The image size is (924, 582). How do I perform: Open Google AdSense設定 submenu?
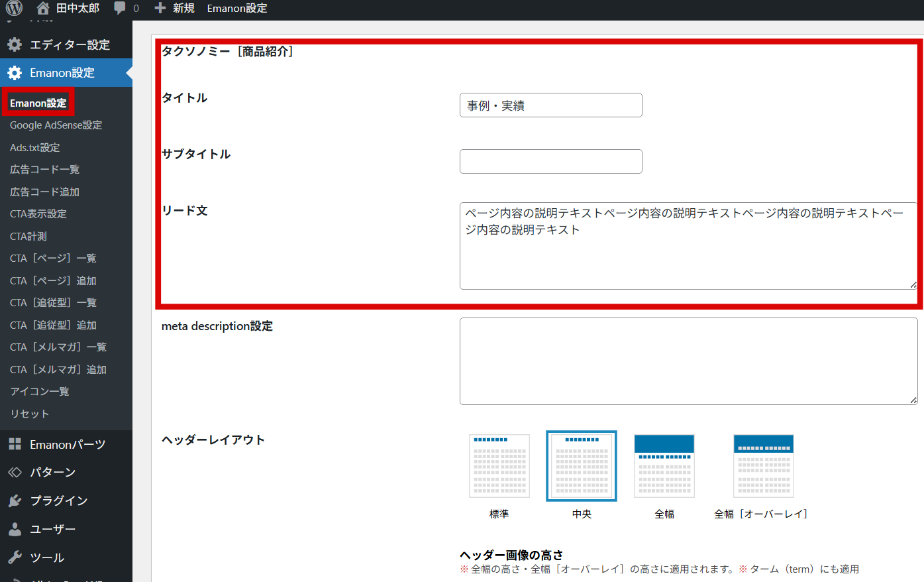tap(56, 125)
